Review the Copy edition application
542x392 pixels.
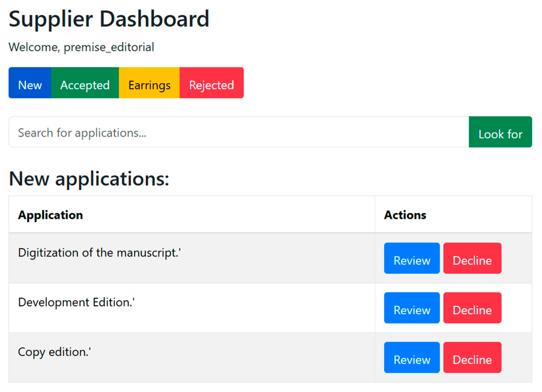pyautogui.click(x=411, y=357)
